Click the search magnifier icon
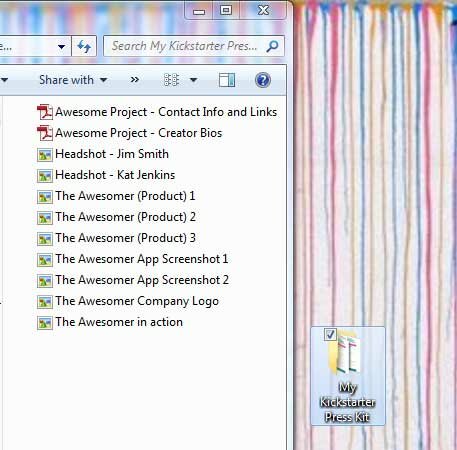 (272, 46)
